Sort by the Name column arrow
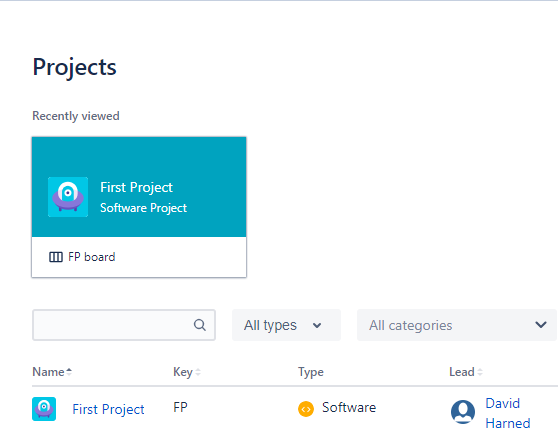 (x=69, y=372)
